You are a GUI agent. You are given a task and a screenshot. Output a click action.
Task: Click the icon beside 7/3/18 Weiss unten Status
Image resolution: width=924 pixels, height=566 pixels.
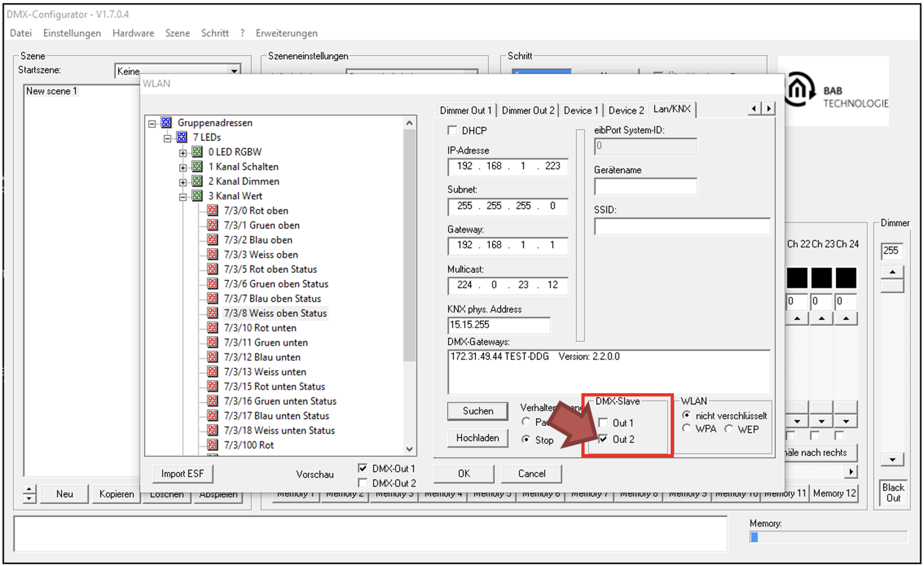[213, 430]
